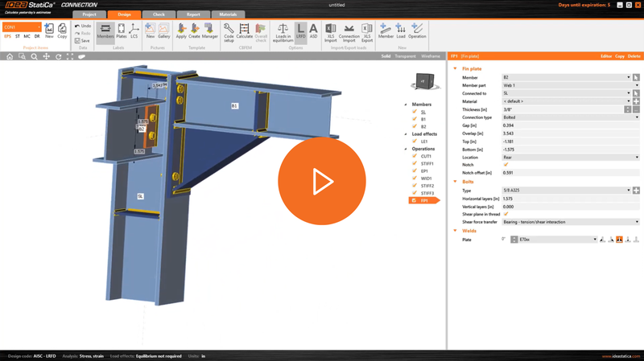Select the ASD design option
The image size is (644, 361).
click(313, 31)
